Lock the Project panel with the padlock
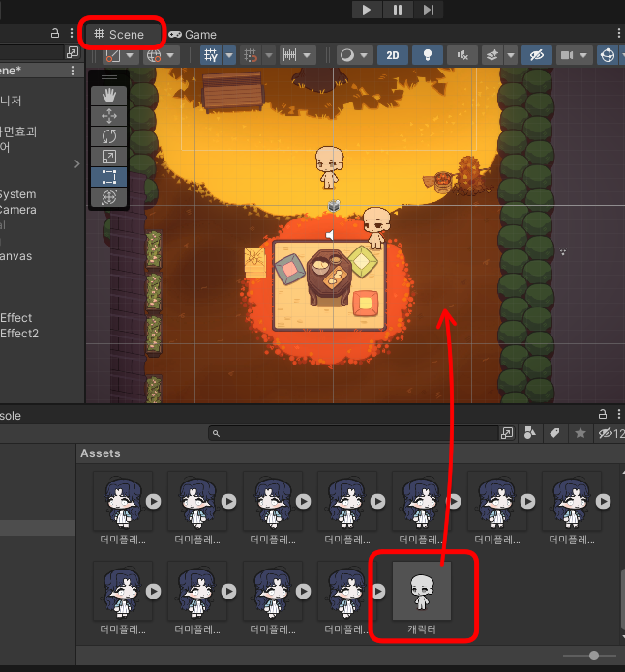This screenshot has height=672, width=625. pos(603,414)
